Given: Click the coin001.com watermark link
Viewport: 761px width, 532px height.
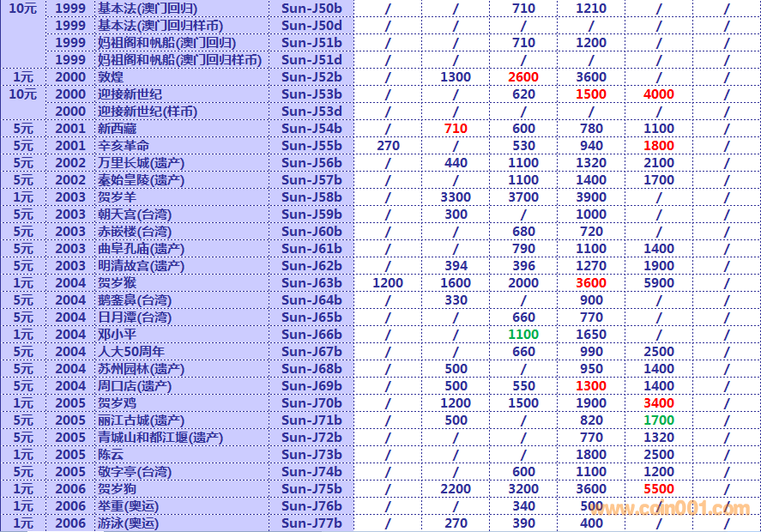Looking at the screenshot, I should click(x=669, y=509).
